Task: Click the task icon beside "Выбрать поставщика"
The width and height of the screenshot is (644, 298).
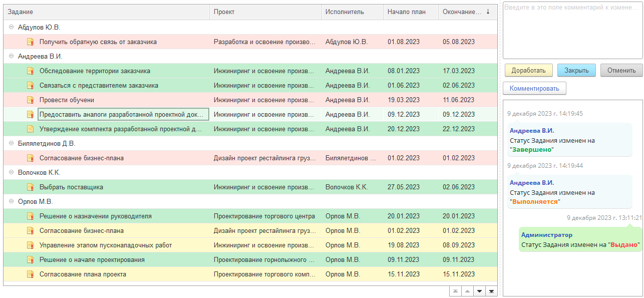Action: coord(30,187)
